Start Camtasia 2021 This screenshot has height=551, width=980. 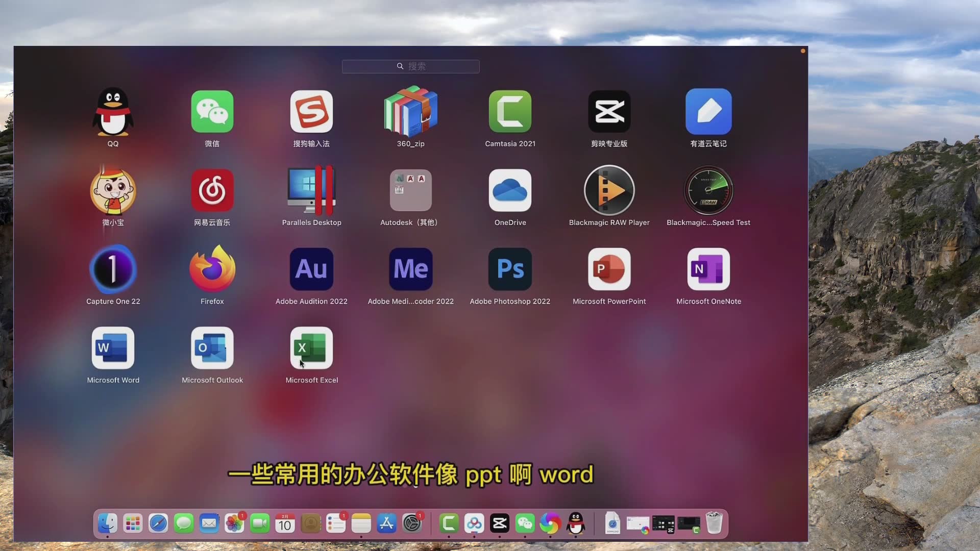510,111
